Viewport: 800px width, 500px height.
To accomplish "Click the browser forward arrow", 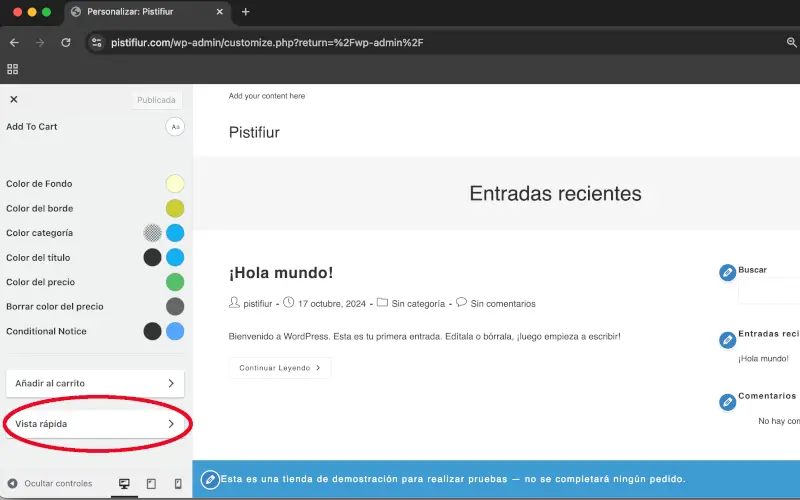I will 40,42.
